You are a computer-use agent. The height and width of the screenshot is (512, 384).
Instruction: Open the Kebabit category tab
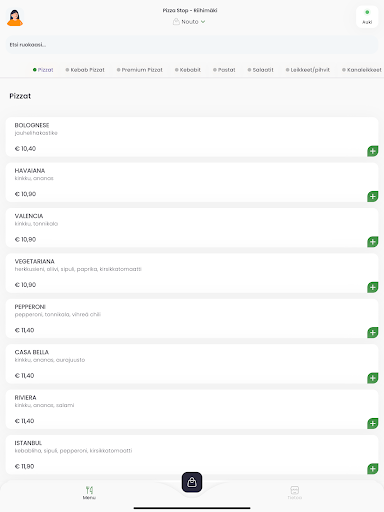pyautogui.click(x=188, y=70)
